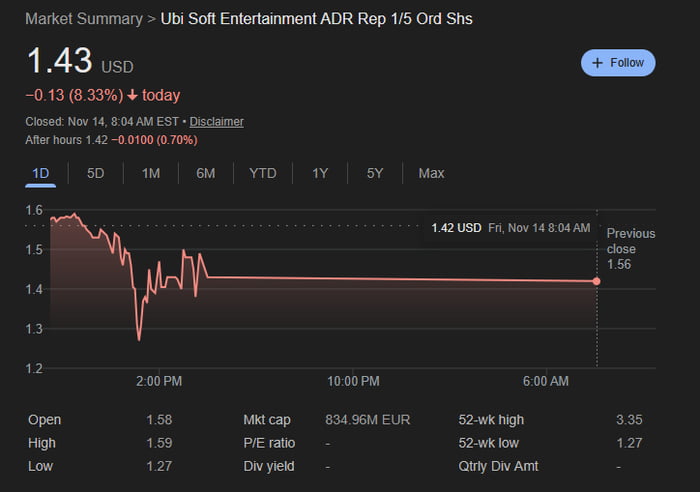The image size is (700, 492).
Task: Select the 5Y chart range
Action: (375, 173)
